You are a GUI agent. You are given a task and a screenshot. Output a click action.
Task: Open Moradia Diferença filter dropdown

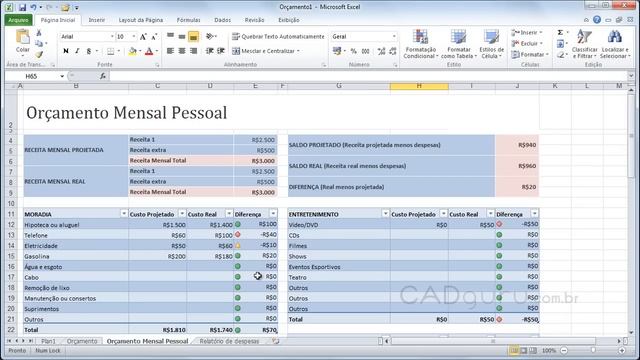coord(273,214)
